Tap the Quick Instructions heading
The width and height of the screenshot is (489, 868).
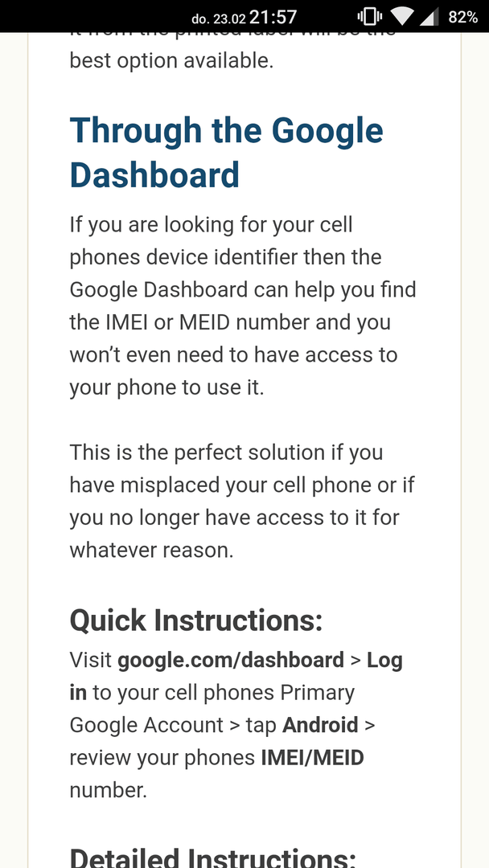click(196, 620)
